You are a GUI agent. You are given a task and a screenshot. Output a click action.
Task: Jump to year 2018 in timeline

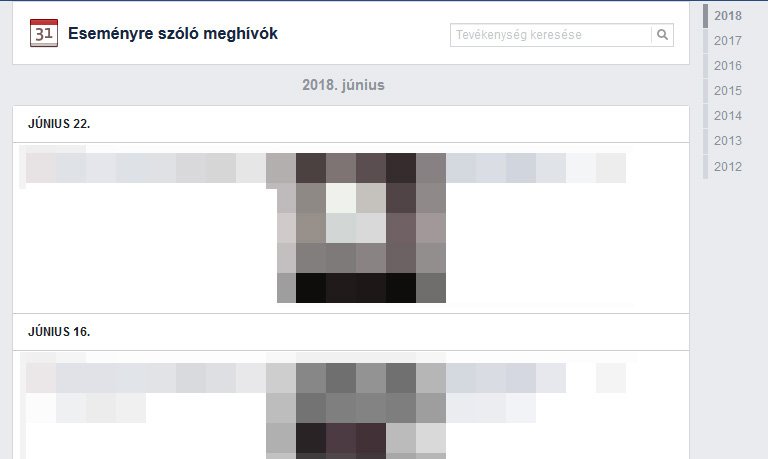pyautogui.click(x=727, y=16)
